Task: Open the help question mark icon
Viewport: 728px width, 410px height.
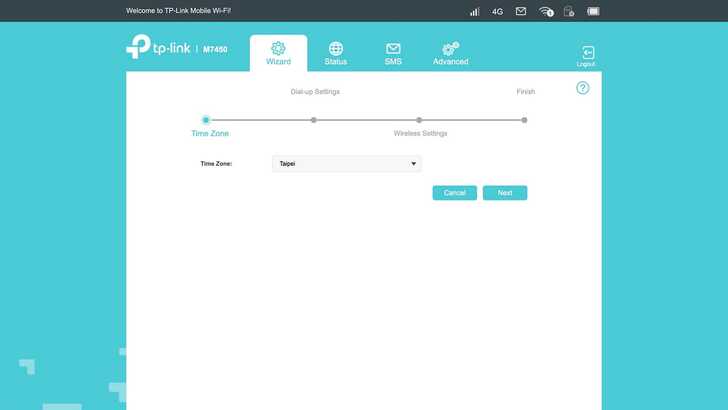Action: point(583,88)
